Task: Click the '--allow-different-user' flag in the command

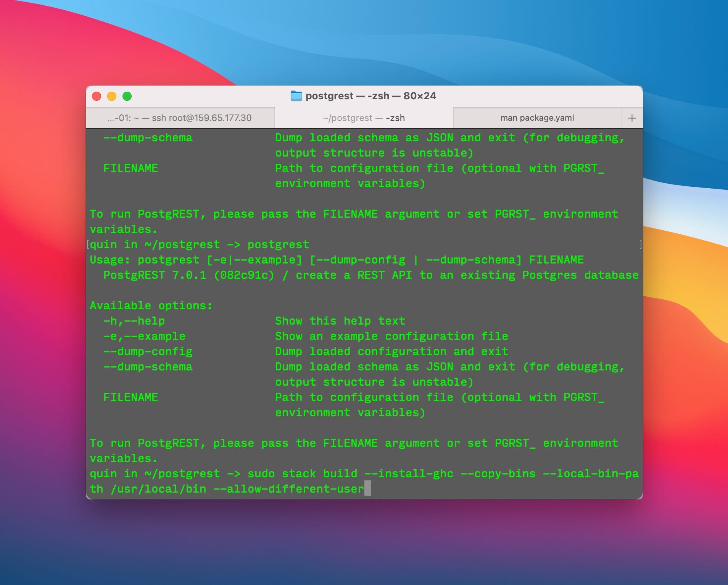Action: (288, 489)
